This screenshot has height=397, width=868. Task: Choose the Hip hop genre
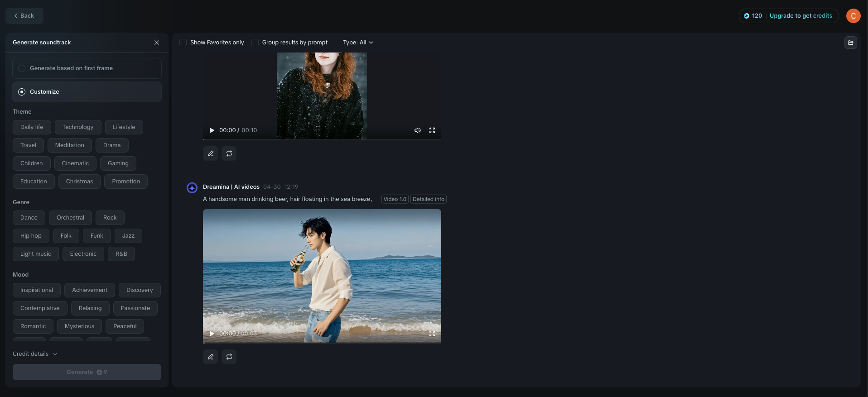(x=31, y=236)
